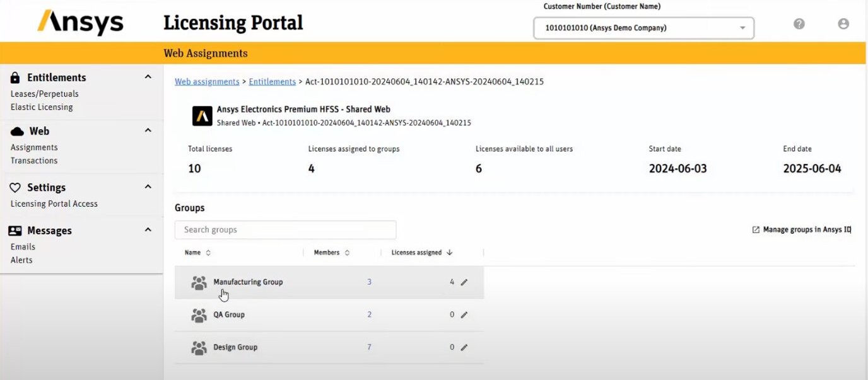
Task: Collapse the Entitlements section chevron
Action: tap(147, 76)
